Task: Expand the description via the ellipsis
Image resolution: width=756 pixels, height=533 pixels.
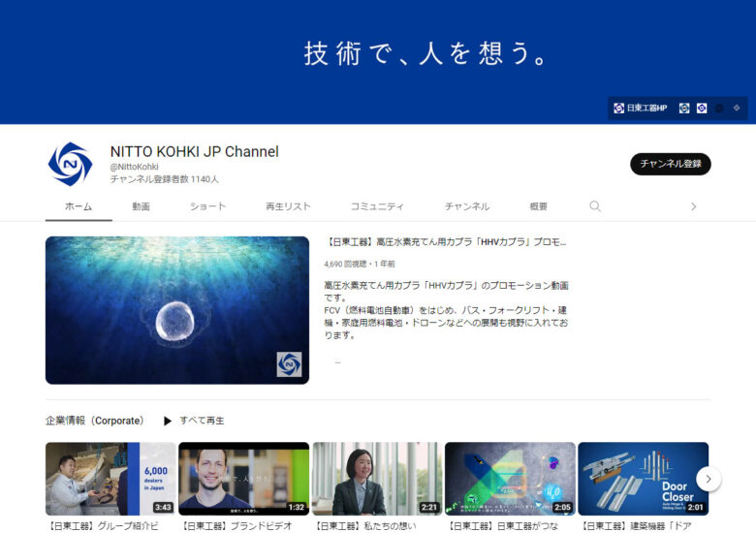Action: click(337, 361)
